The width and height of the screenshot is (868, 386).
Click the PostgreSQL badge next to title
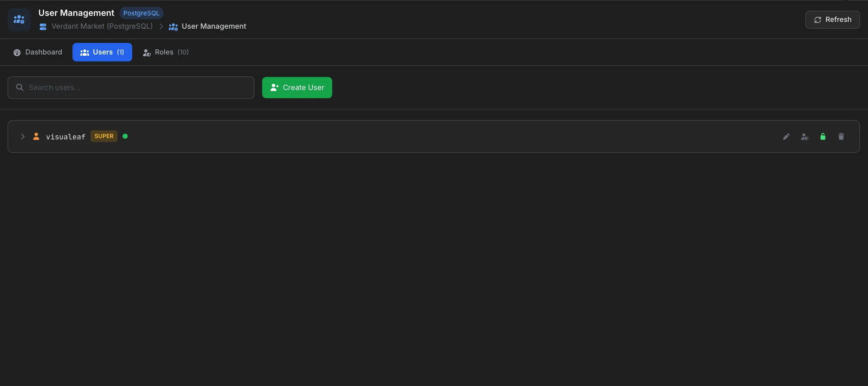click(x=141, y=13)
